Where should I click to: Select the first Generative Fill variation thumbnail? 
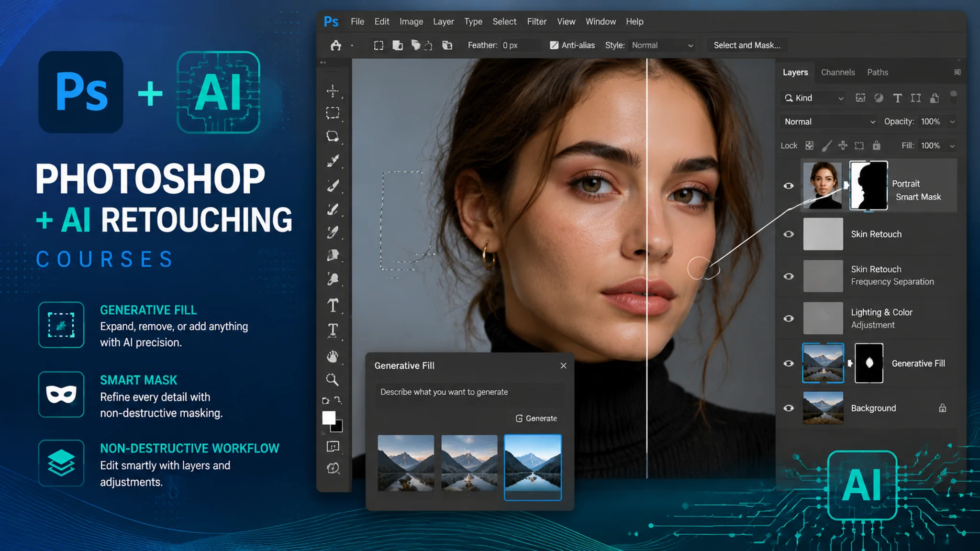[406, 463]
